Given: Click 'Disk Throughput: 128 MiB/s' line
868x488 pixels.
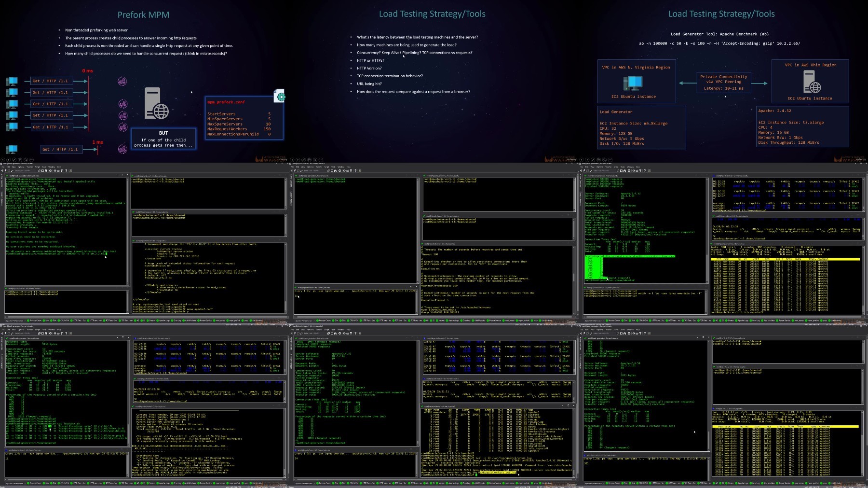Looking at the screenshot, I should click(x=788, y=142).
